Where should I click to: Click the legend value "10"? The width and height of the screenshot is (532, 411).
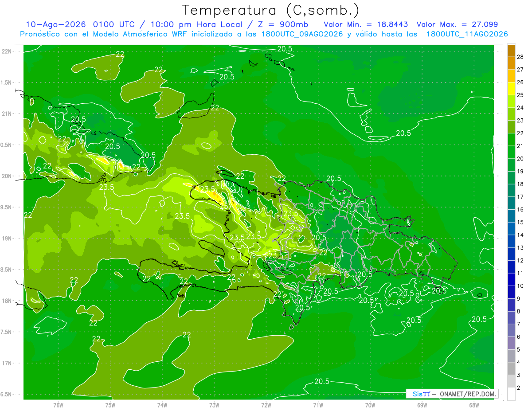tap(520, 286)
